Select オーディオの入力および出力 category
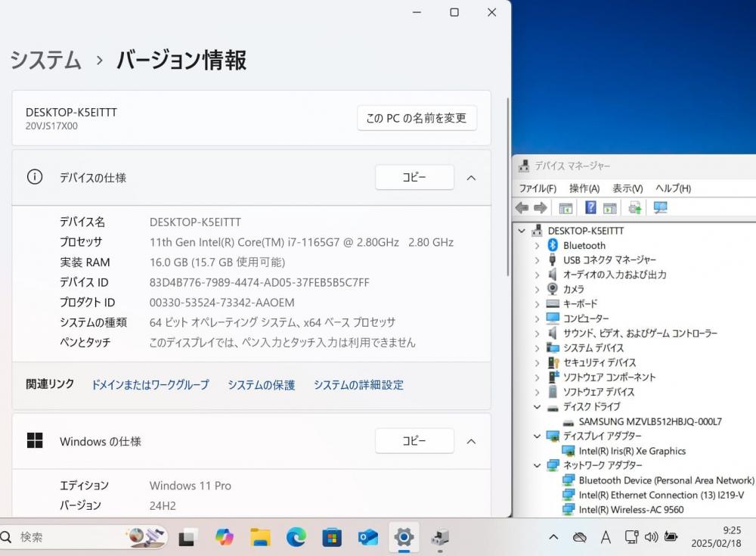The height and width of the screenshot is (556, 756). (615, 275)
